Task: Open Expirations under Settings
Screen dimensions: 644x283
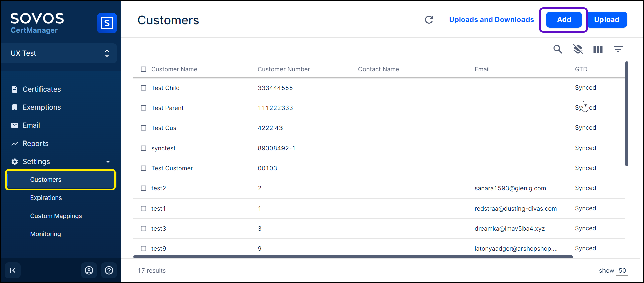Action: (x=46, y=198)
